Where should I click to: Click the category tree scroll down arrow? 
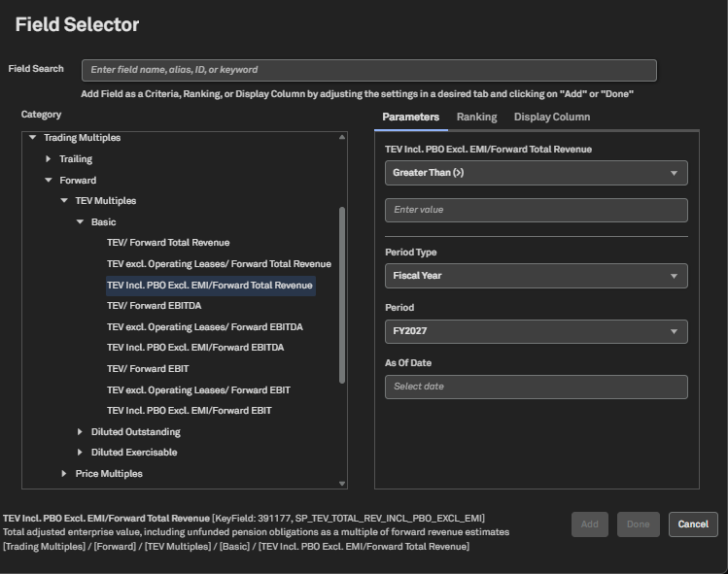(342, 483)
